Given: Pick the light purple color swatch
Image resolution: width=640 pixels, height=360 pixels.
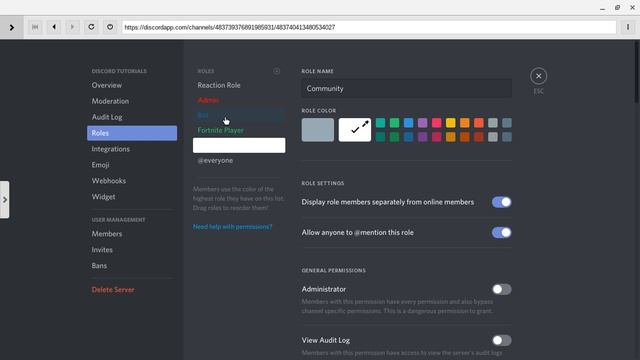Looking at the screenshot, I should [x=422, y=123].
